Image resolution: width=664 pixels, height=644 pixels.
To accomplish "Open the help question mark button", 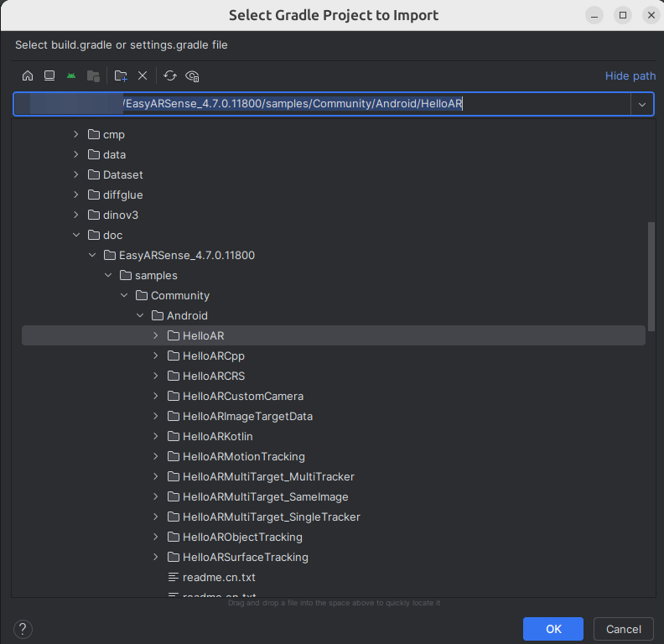I will point(23,629).
